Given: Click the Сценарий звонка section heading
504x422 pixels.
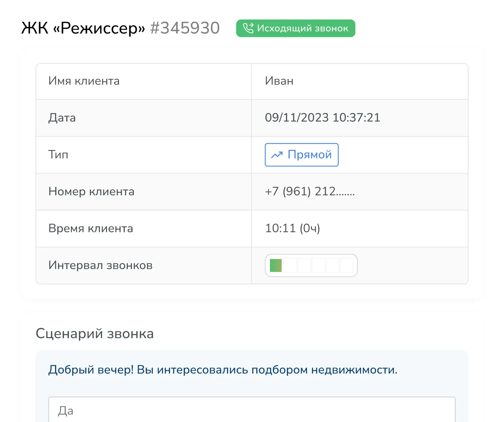Looking at the screenshot, I should point(95,334).
